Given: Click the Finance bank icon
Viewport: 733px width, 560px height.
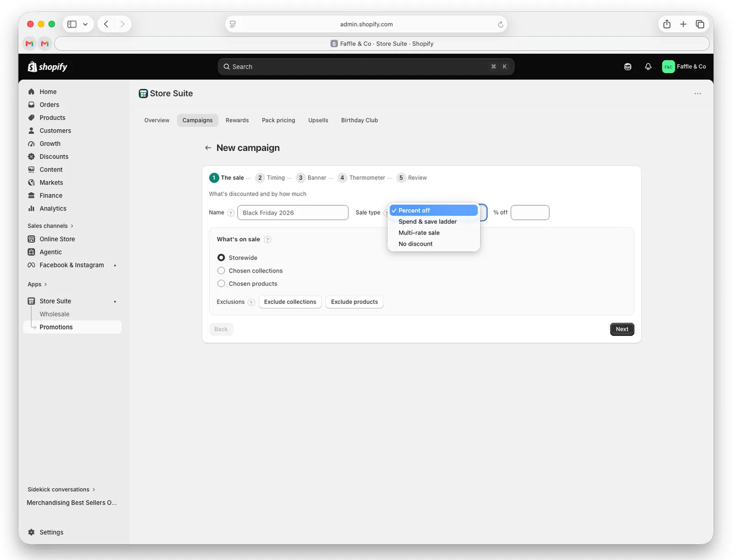Looking at the screenshot, I should tap(31, 196).
